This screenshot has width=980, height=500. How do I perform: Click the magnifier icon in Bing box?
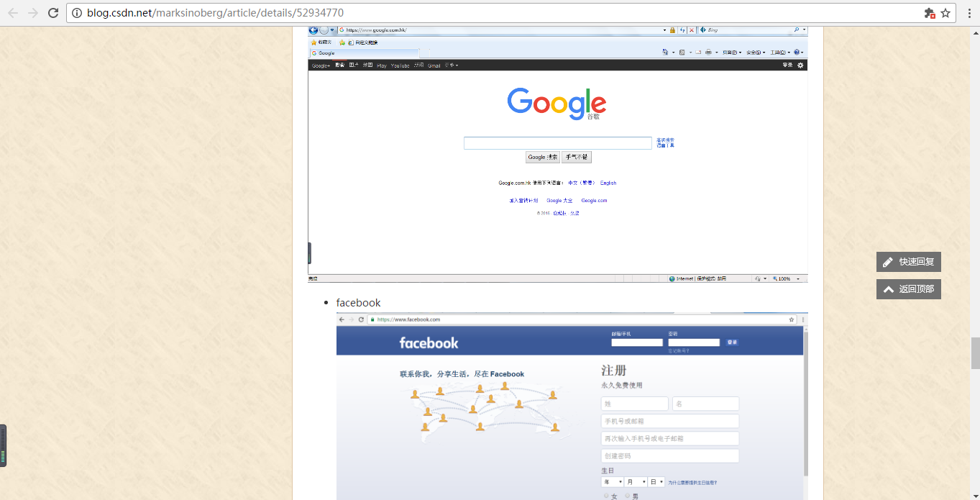(797, 30)
